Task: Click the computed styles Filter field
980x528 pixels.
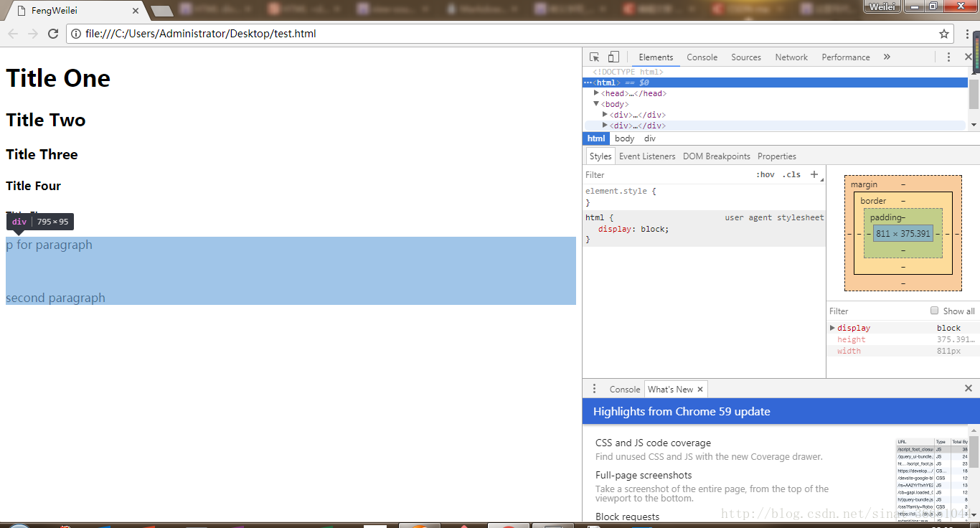Action: point(877,311)
